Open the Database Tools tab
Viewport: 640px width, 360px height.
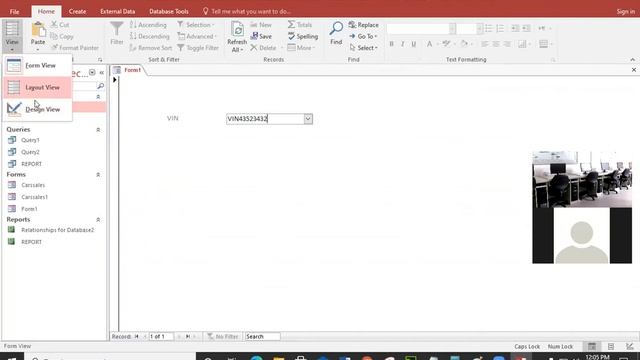point(169,11)
